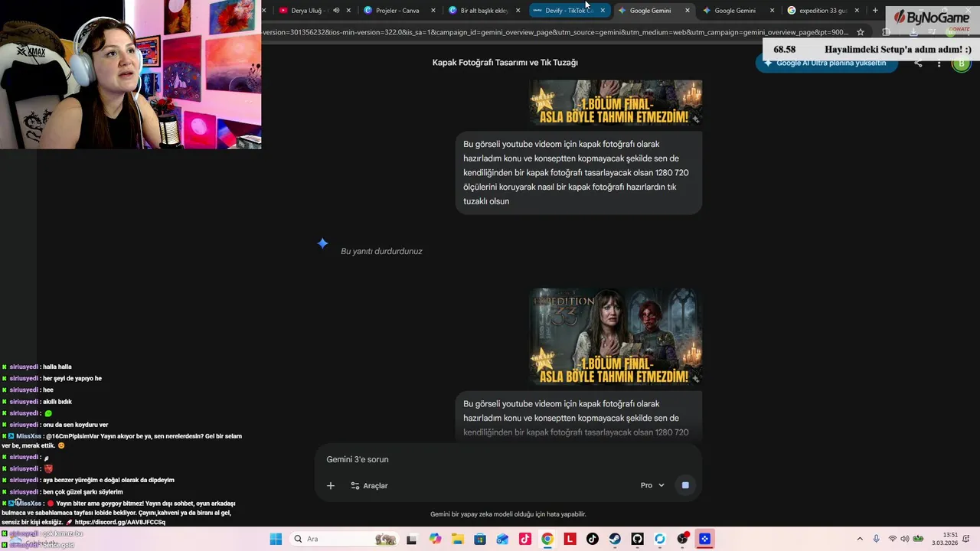The width and height of the screenshot is (980, 551).
Task: Open the upper Bölüm Final thumbnail image
Action: pyautogui.click(x=616, y=103)
